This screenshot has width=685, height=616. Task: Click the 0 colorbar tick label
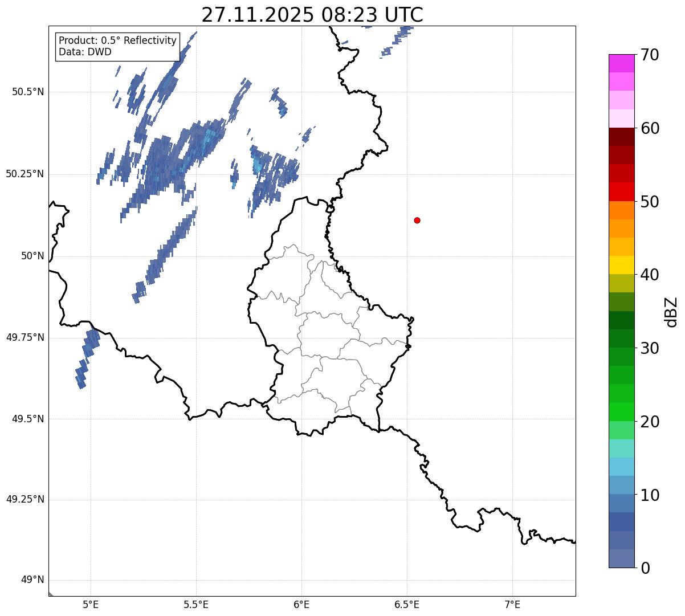[x=645, y=568]
